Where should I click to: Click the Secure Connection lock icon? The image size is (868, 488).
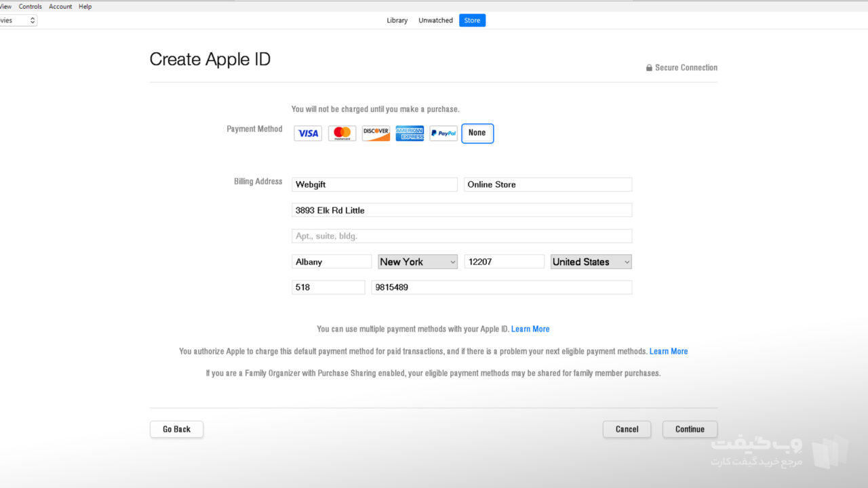pyautogui.click(x=649, y=68)
